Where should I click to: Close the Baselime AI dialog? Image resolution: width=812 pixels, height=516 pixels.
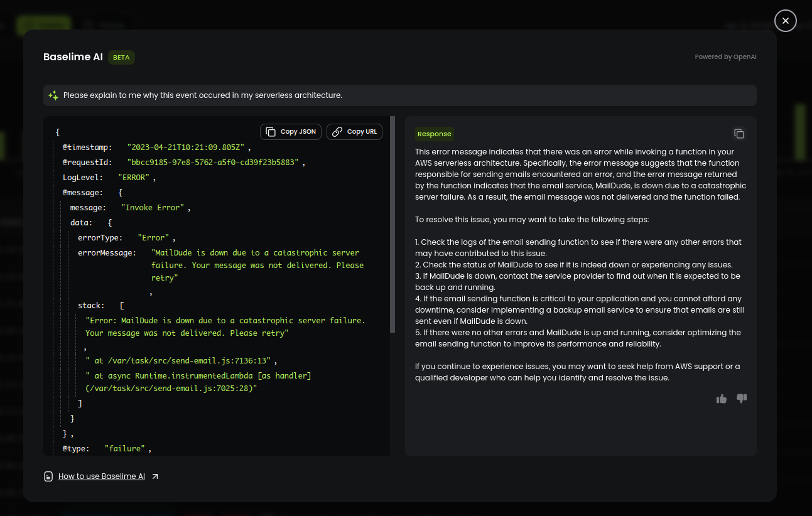pos(786,21)
